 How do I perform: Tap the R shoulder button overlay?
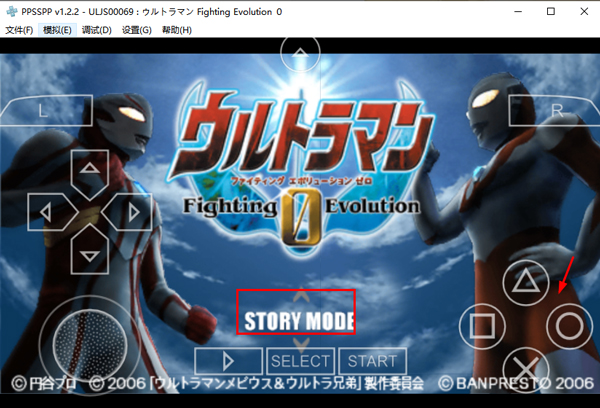[554, 111]
